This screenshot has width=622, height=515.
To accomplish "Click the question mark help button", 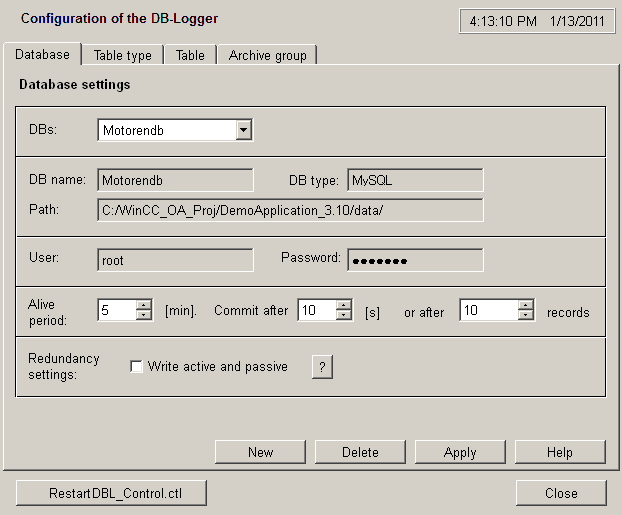I will click(321, 367).
